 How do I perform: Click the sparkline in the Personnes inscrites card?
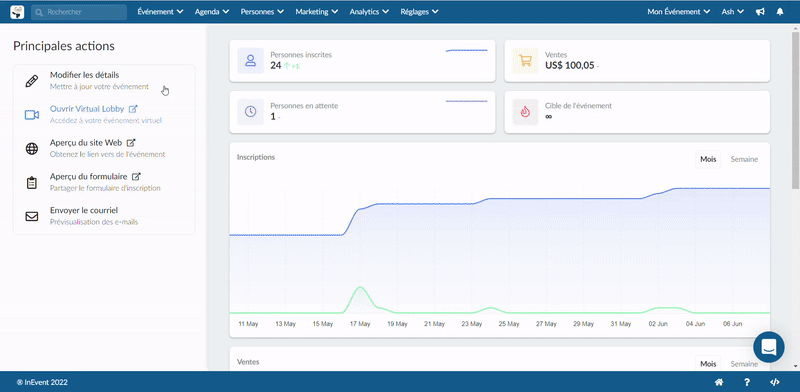point(466,51)
